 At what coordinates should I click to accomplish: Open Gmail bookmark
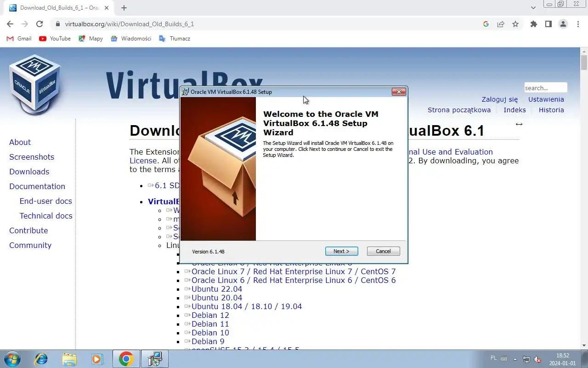(x=19, y=39)
